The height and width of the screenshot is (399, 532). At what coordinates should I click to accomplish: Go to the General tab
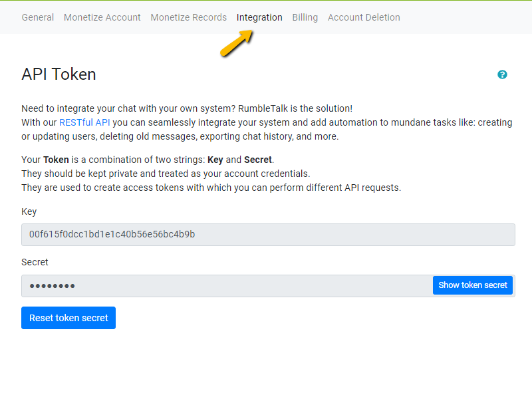coord(37,17)
